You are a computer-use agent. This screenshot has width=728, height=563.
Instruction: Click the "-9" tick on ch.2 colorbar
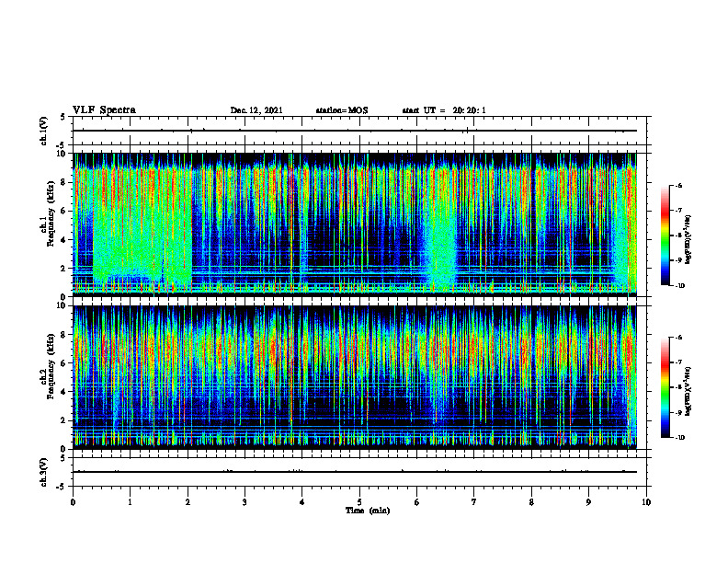(x=679, y=412)
